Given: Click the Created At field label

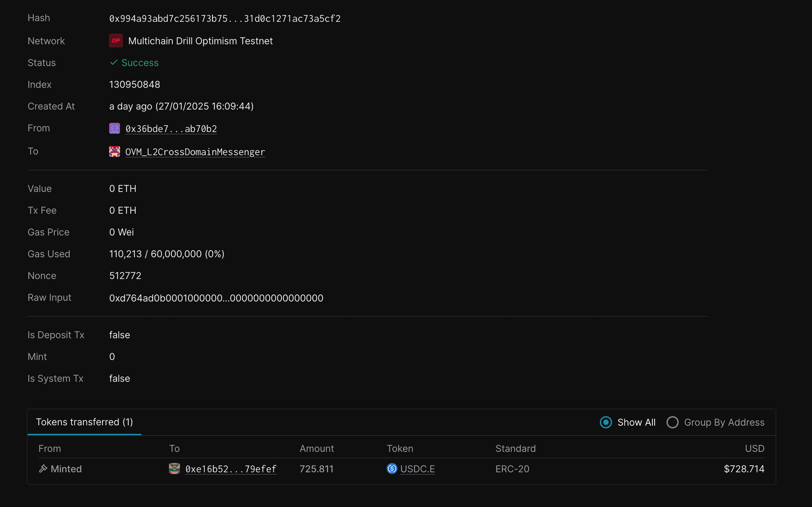Looking at the screenshot, I should (x=51, y=106).
